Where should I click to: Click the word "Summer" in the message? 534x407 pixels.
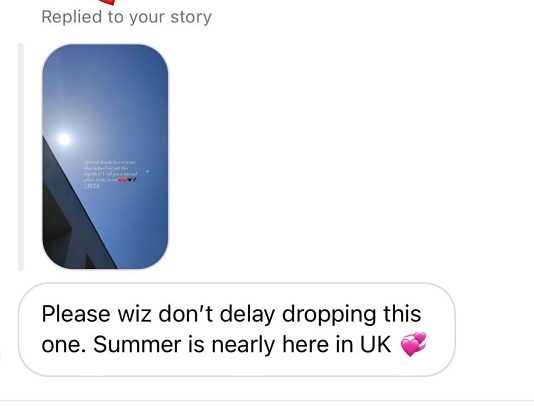tap(138, 344)
